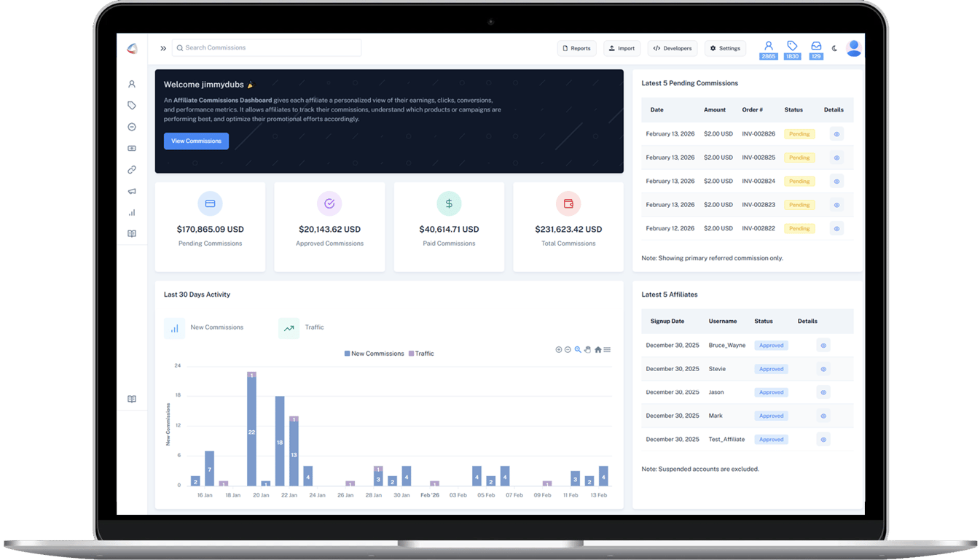The width and height of the screenshot is (980, 560).
Task: Select the tag icon in the sidebar
Action: point(132,105)
